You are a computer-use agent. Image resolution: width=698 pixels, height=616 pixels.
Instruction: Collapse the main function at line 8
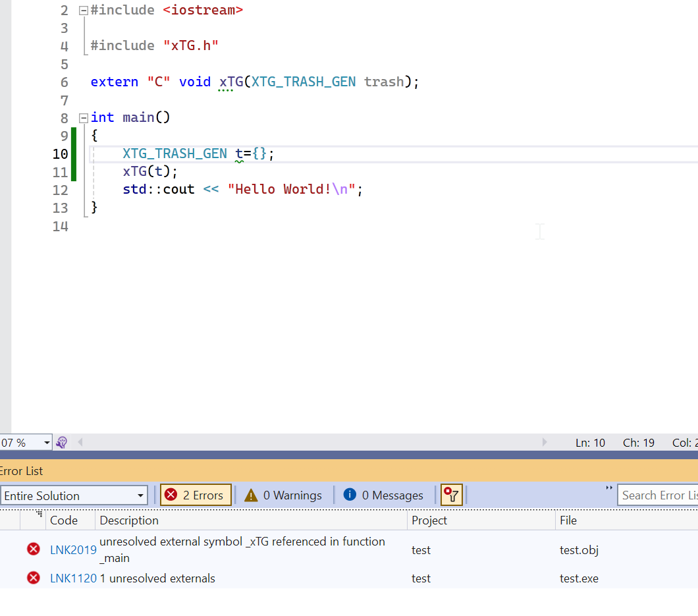83,118
